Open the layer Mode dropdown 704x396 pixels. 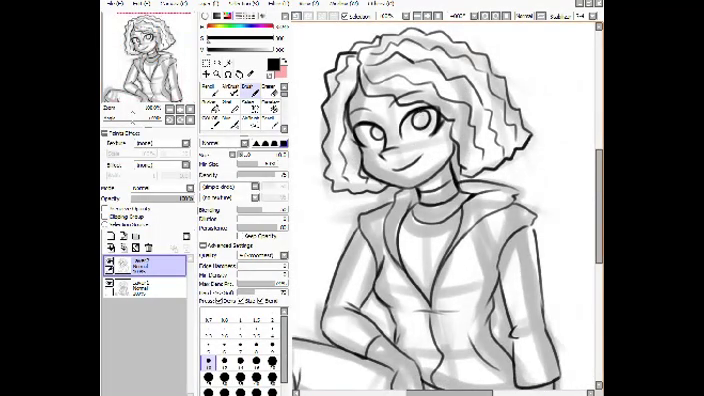[163, 188]
